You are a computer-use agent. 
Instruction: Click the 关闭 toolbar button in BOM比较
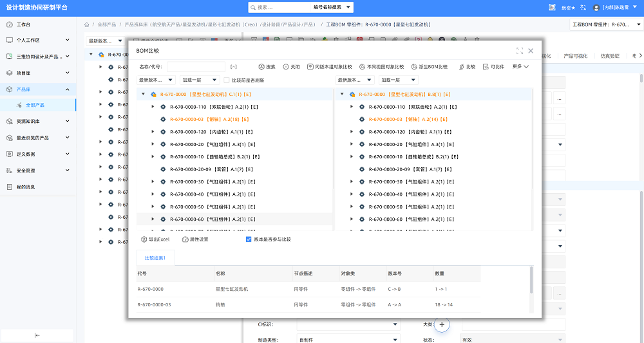click(291, 67)
